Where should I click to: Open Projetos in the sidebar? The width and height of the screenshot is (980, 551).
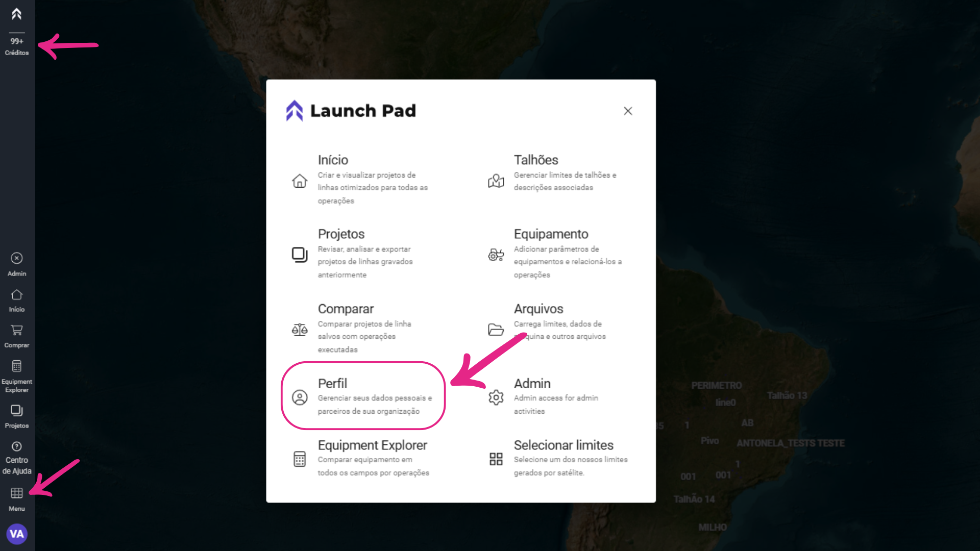point(17,416)
